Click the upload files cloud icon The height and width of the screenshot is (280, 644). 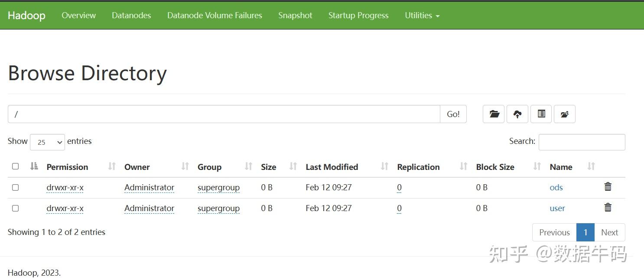[517, 114]
